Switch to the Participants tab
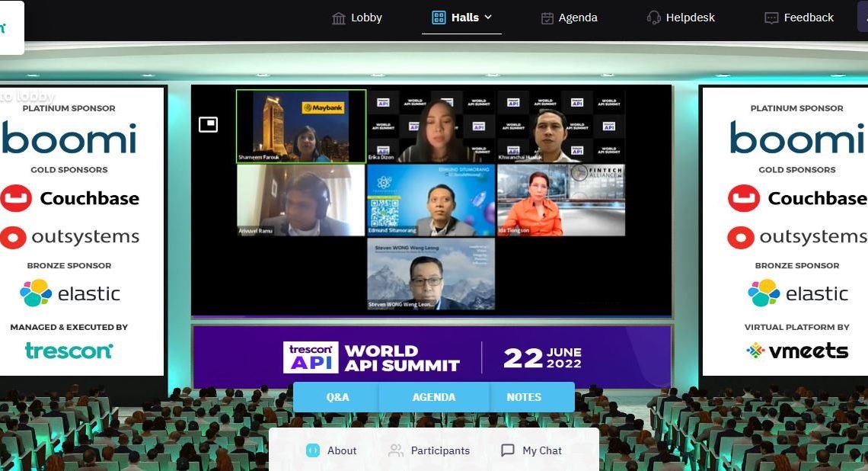Image resolution: width=868 pixels, height=471 pixels. (x=429, y=450)
